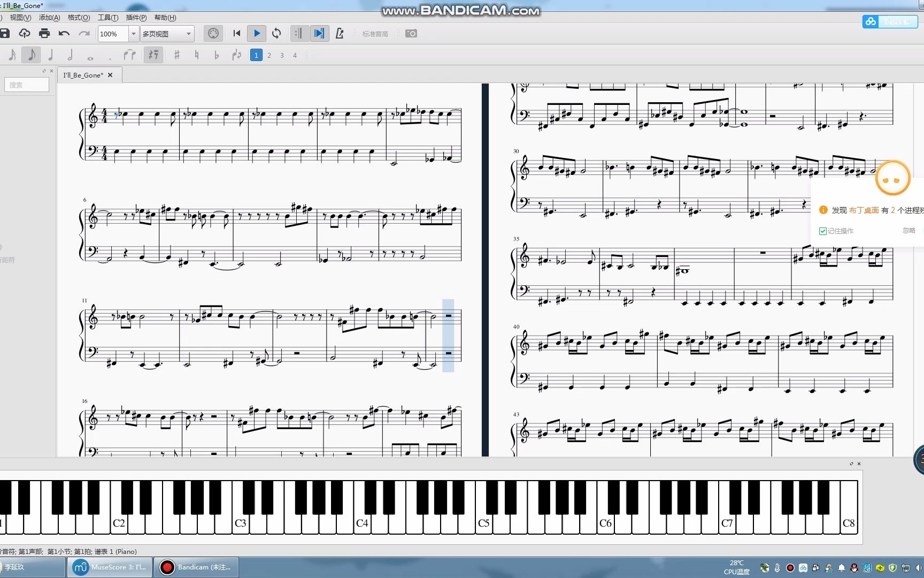Open the 添加(A) menu

49,18
